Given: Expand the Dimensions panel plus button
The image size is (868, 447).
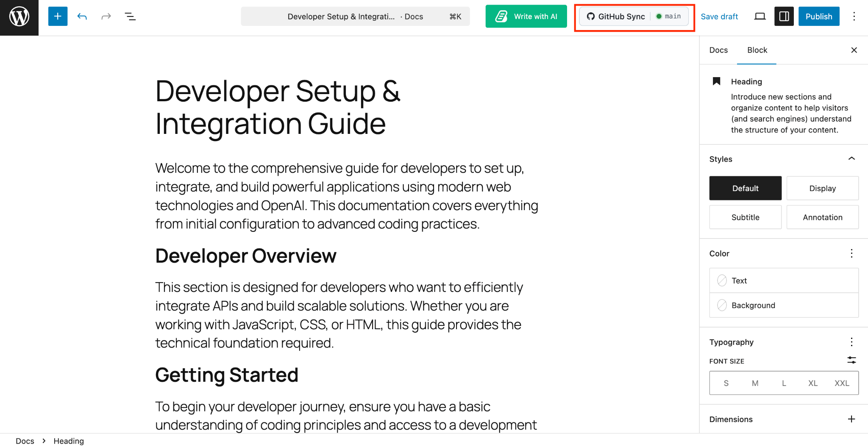Looking at the screenshot, I should [851, 419].
